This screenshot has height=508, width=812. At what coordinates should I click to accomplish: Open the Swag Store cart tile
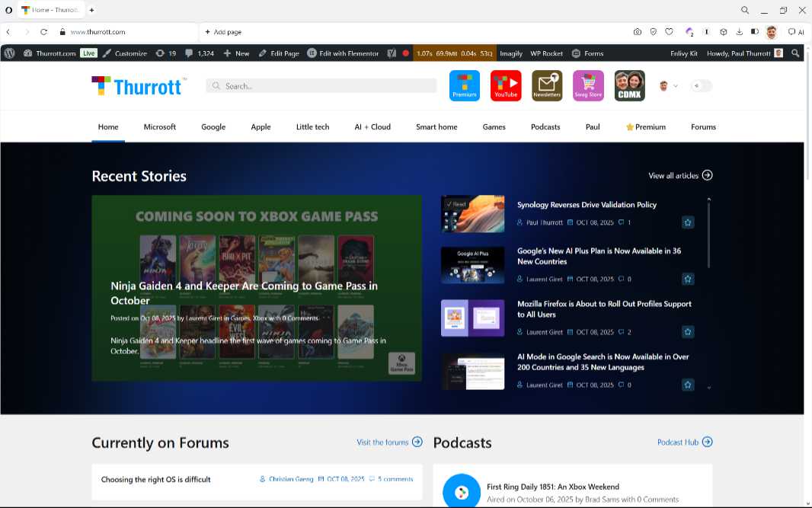588,85
